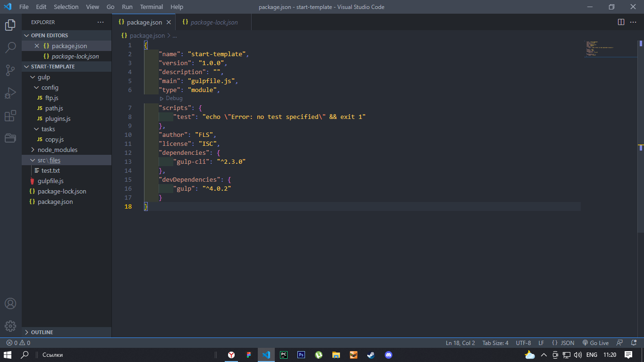Open the Run and Debug view

10,93
